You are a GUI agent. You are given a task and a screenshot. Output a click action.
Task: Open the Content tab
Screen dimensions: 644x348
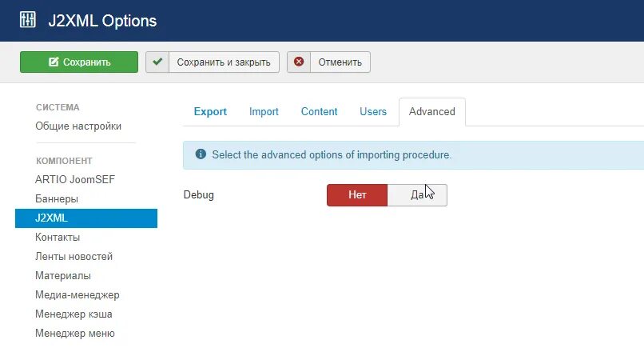tap(319, 111)
